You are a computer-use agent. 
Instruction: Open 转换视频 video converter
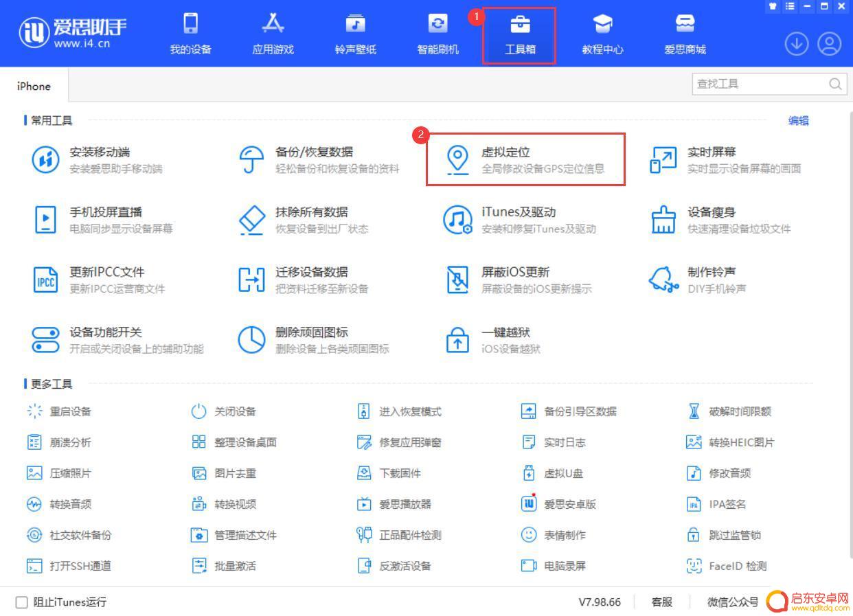pos(224,504)
